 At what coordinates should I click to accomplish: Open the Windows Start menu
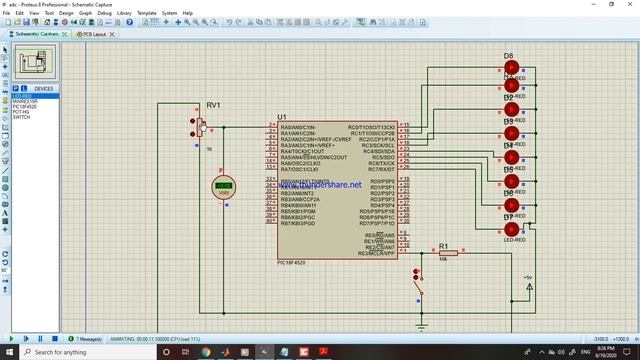(x=9, y=352)
